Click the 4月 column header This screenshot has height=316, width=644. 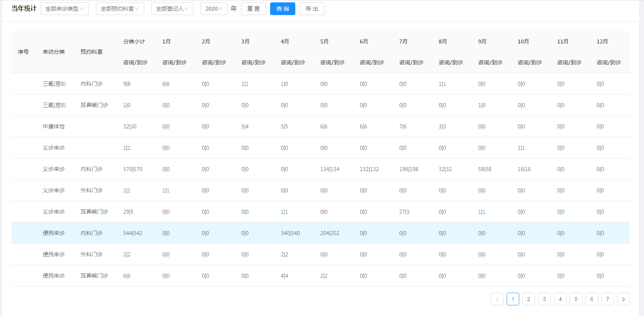(285, 41)
